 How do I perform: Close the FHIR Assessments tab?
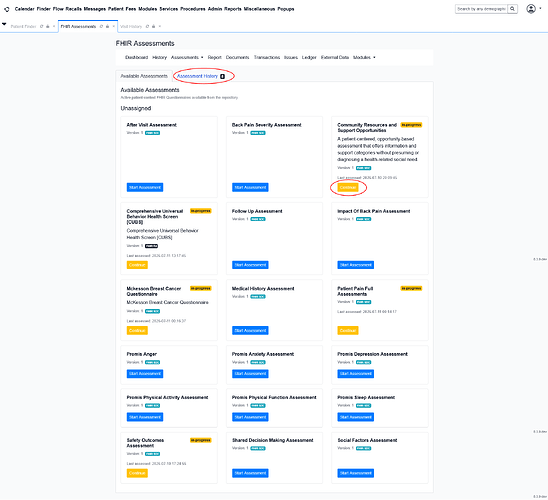114,27
